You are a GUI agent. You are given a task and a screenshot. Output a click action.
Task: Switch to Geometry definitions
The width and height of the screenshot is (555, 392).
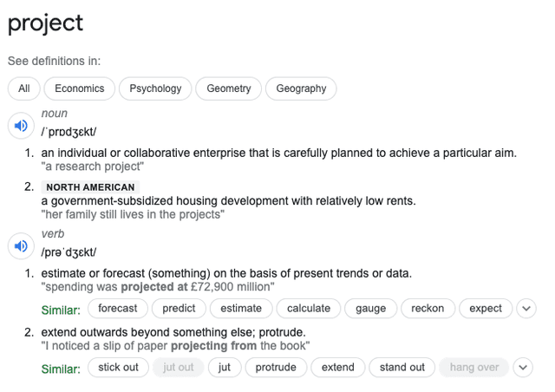(229, 88)
